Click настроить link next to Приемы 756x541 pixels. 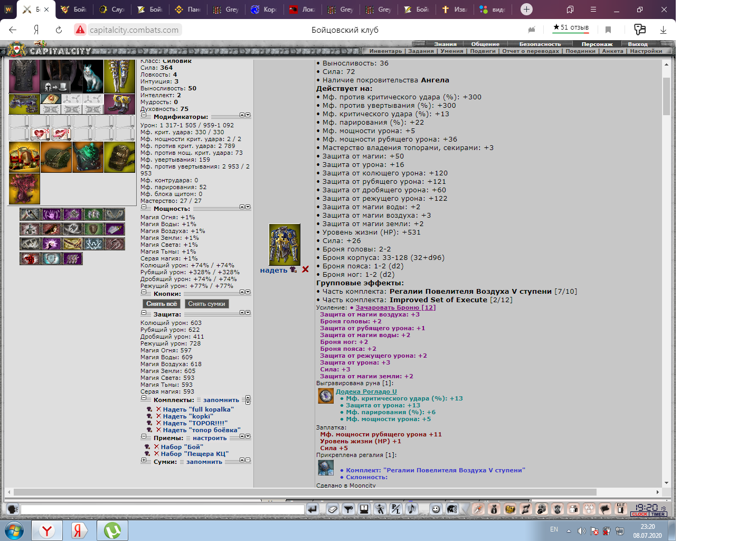coord(210,438)
